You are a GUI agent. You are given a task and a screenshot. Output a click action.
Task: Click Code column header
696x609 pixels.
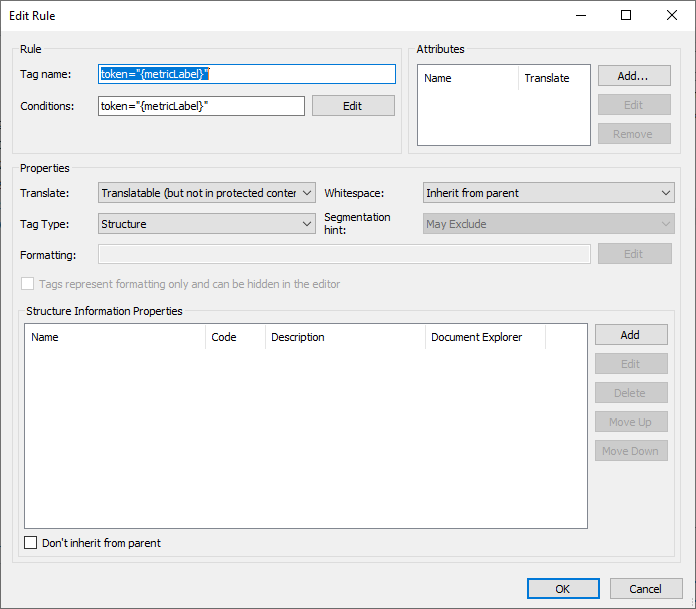point(235,337)
